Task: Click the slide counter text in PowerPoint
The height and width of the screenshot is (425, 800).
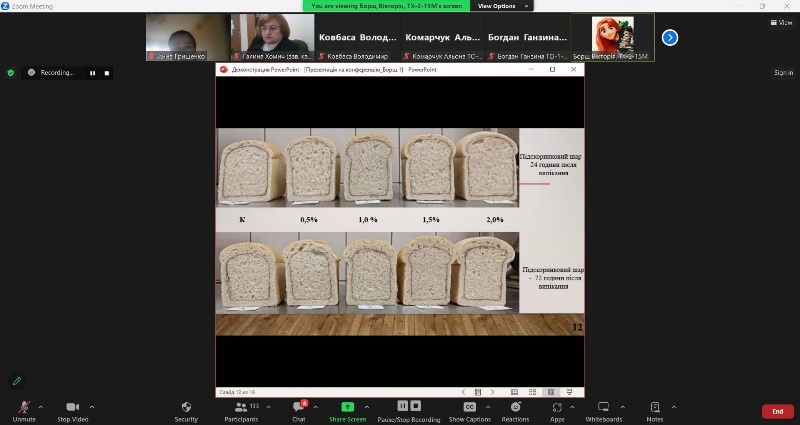Action: point(237,392)
